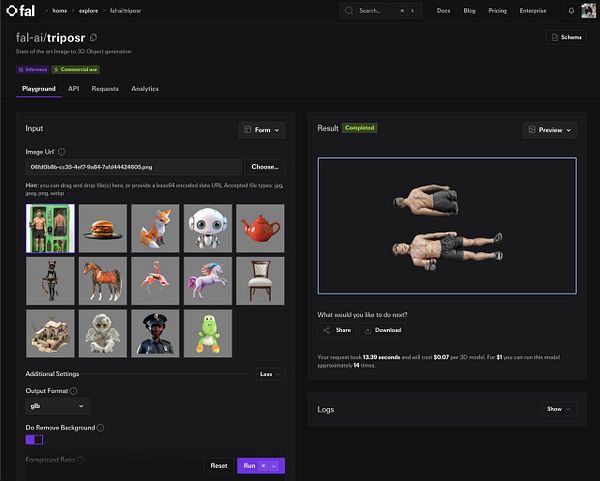Select the unicorn sample image
The height and width of the screenshot is (481, 600).
pos(208,281)
